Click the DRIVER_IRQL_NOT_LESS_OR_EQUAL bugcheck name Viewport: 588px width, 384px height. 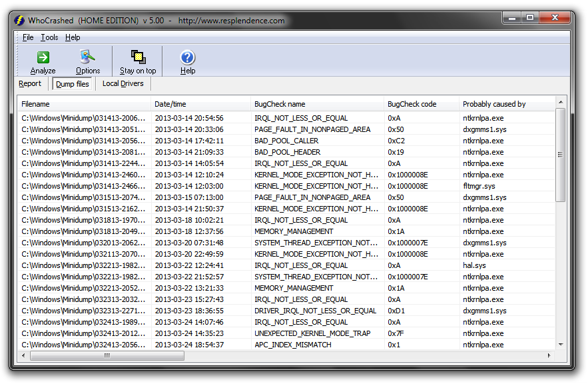point(316,311)
